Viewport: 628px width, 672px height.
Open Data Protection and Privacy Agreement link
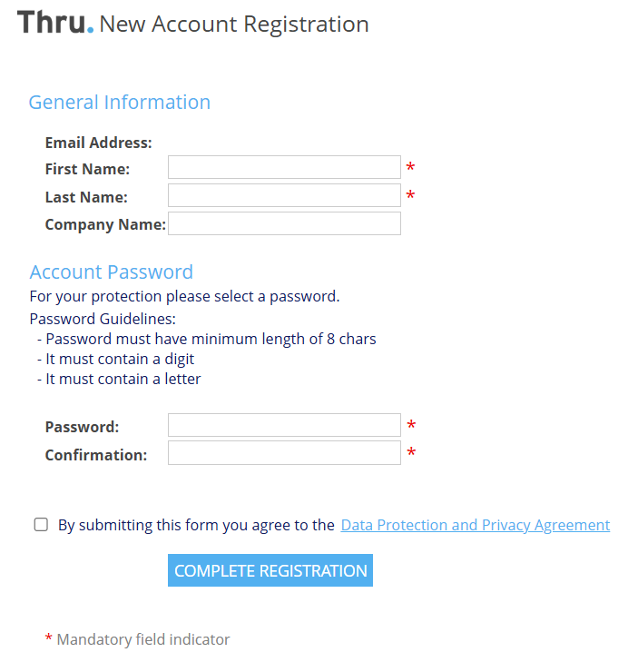475,525
